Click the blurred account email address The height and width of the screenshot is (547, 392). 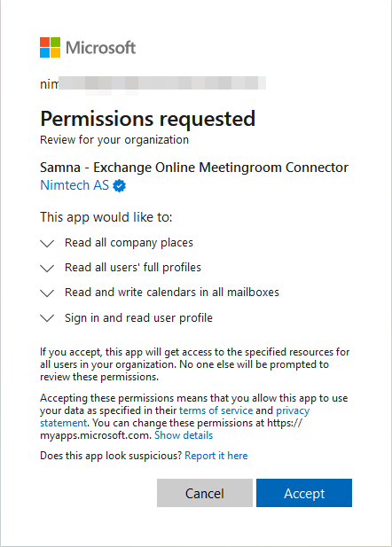[x=153, y=83]
